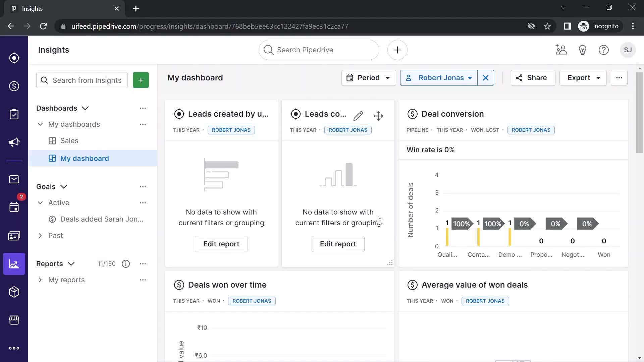Expand the My reports section
This screenshot has height=362, width=644.
pos(40,280)
